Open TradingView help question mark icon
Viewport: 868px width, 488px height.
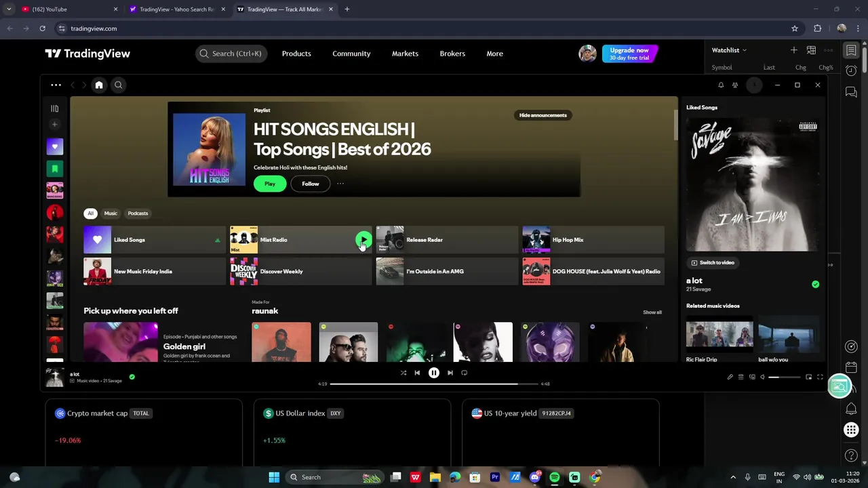[851, 455]
